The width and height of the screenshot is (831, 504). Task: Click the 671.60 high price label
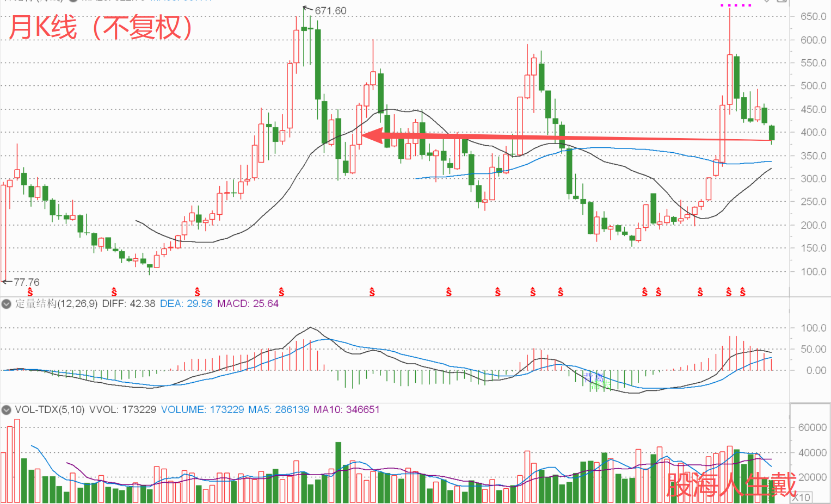(330, 11)
